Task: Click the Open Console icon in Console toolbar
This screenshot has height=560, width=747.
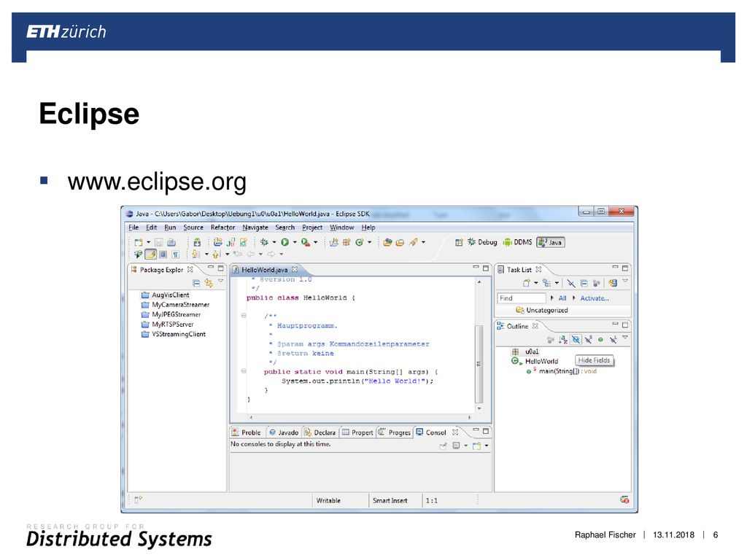Action: (x=476, y=446)
